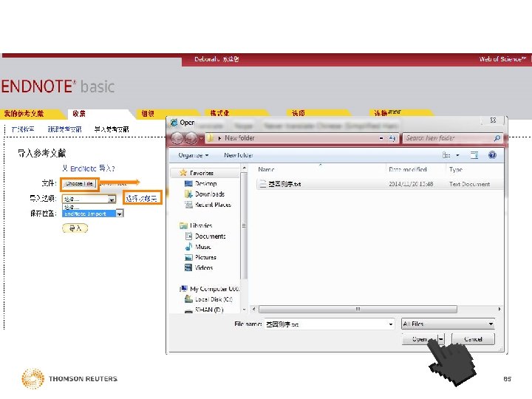532x399 pixels.
Task: Click the change view icon
Action: (446, 155)
